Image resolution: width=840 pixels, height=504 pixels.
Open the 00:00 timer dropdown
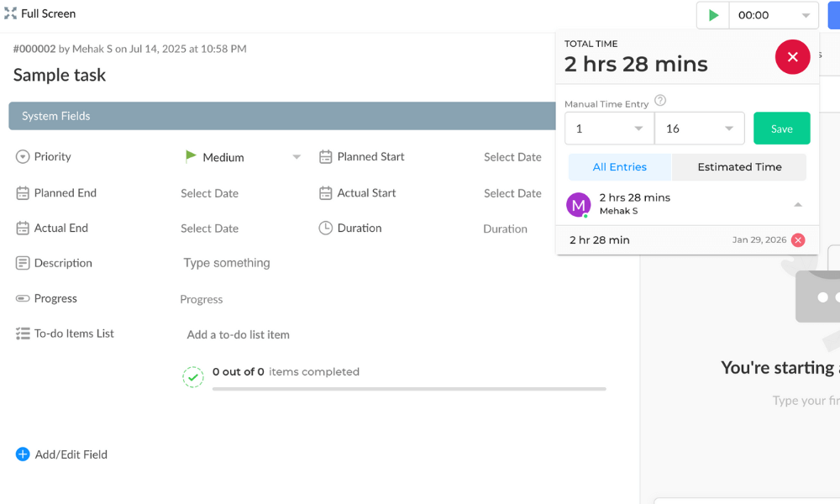tap(806, 15)
